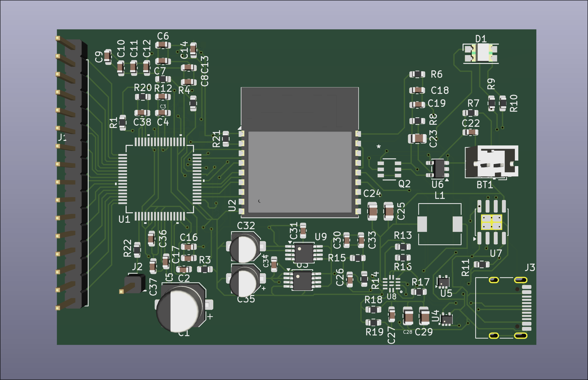Click the 'C38' silkscreen label
This screenshot has width=588, height=380.
click(x=142, y=122)
